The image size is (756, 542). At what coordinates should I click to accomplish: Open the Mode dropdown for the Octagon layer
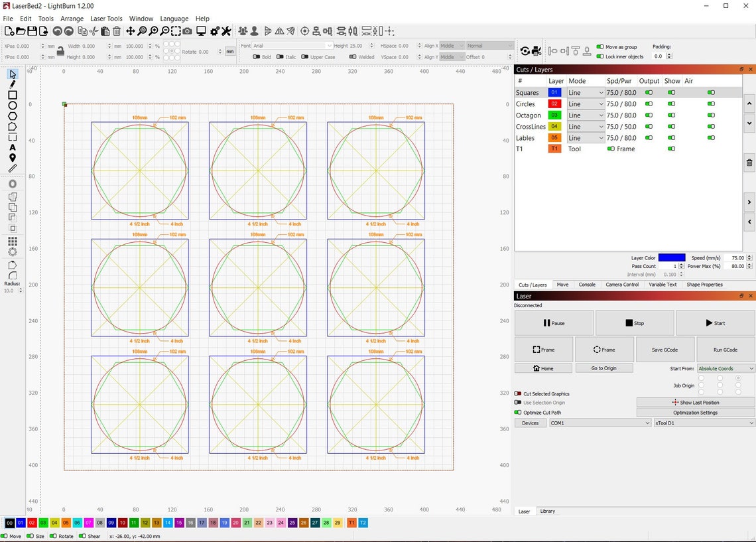[x=586, y=115]
